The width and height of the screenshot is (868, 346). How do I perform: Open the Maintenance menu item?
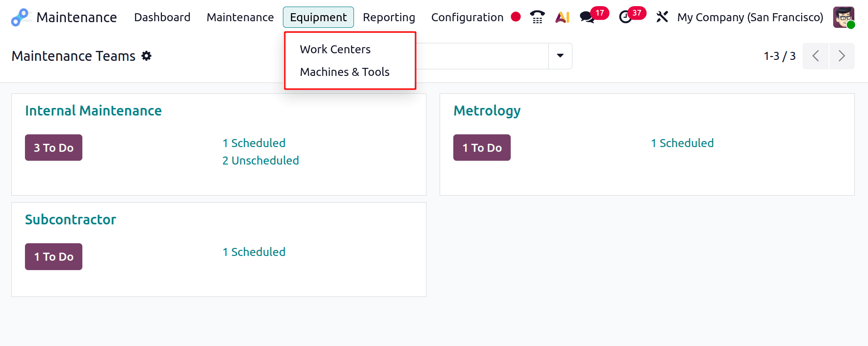coord(240,17)
